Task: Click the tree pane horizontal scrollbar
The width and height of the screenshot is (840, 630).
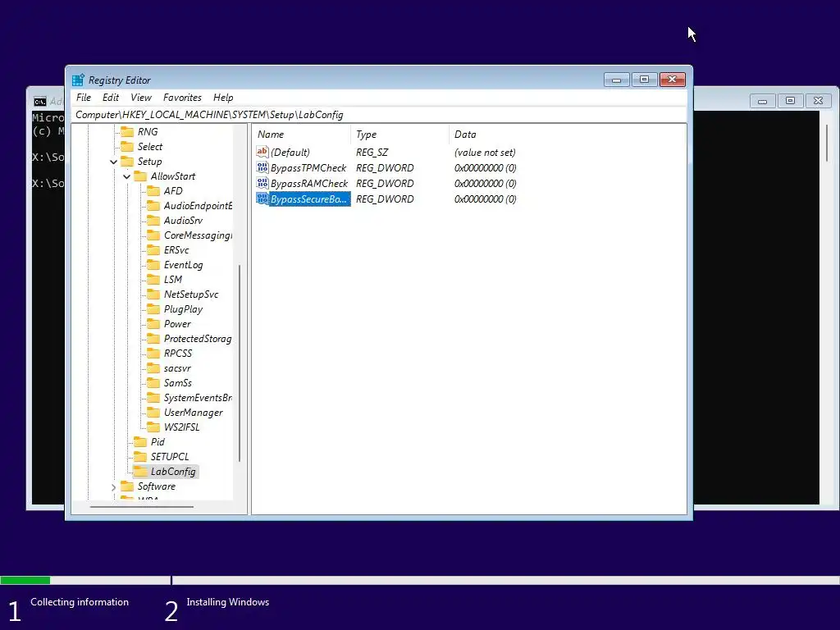Action: [141, 506]
